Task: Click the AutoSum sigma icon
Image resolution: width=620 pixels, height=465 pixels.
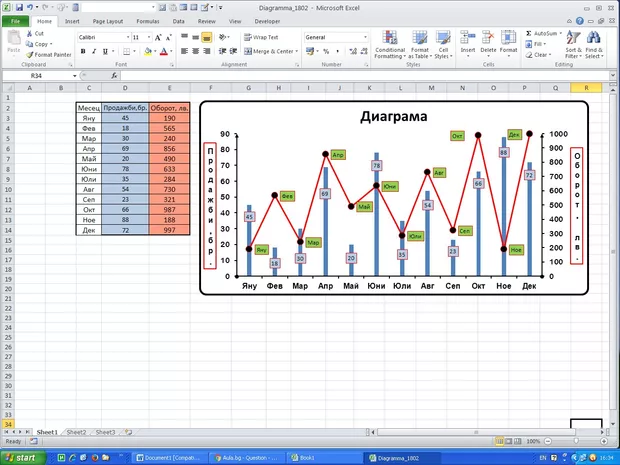Action: pyautogui.click(x=528, y=33)
